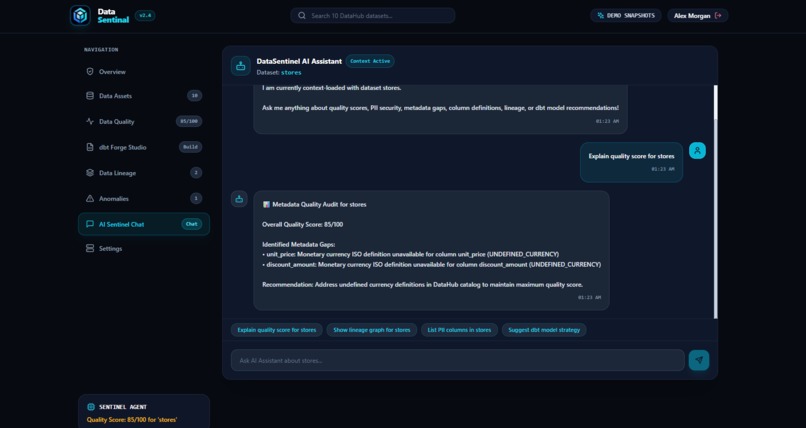This screenshot has width=806, height=428.
Task: Click the Data Quality pulse icon
Action: pyautogui.click(x=90, y=121)
